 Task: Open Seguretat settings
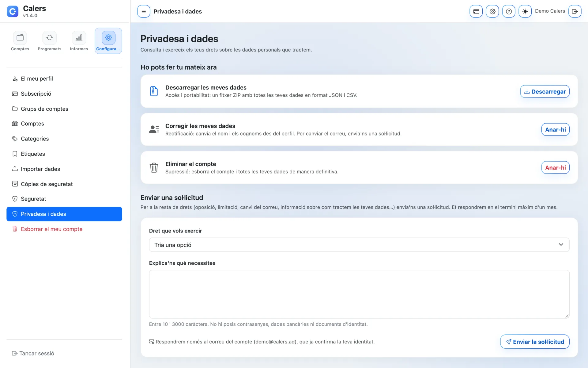click(64, 199)
